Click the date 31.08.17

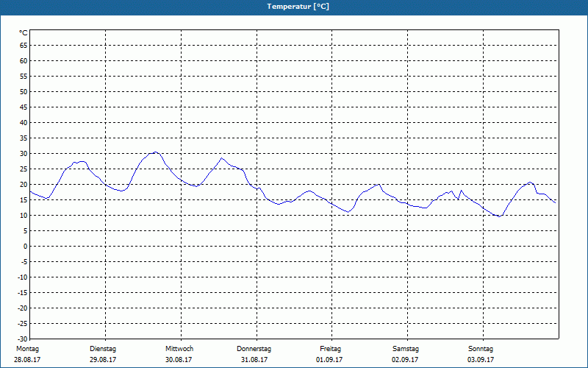(254, 360)
